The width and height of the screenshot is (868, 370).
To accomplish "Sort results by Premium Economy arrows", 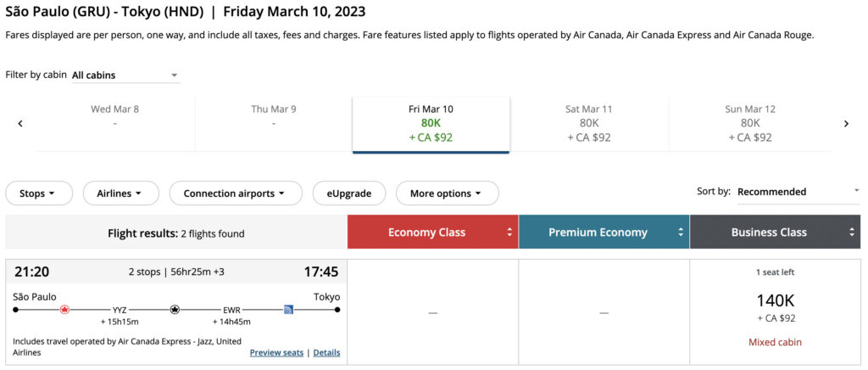I will [681, 233].
